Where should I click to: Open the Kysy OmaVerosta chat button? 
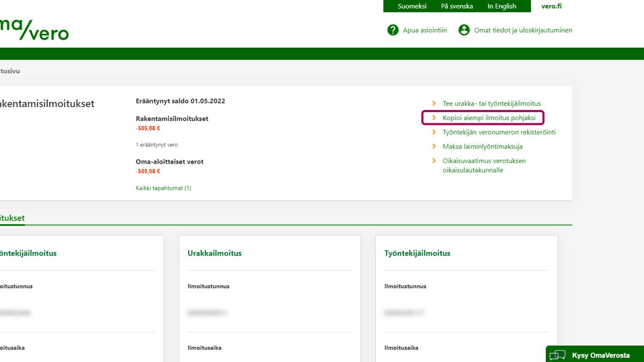click(x=601, y=355)
